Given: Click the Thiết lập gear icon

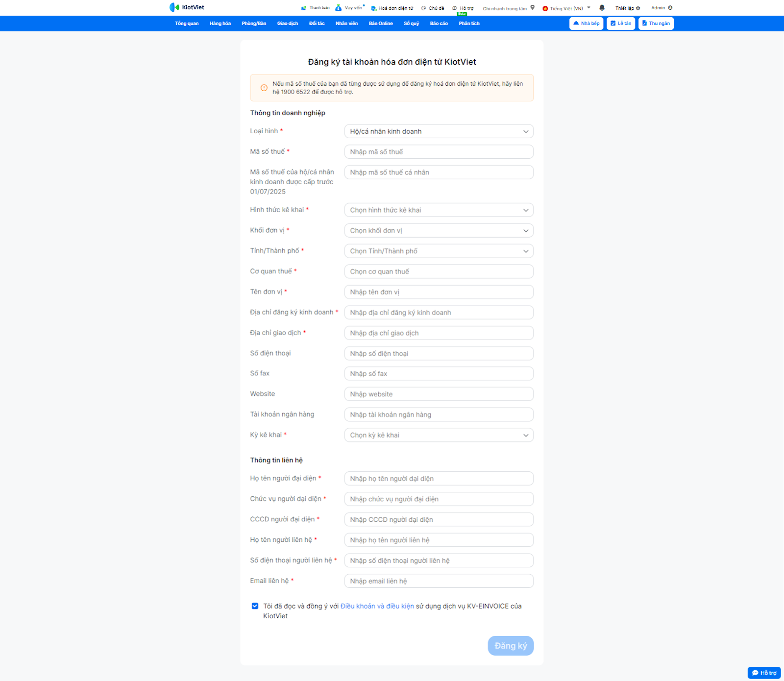Looking at the screenshot, I should pos(638,8).
